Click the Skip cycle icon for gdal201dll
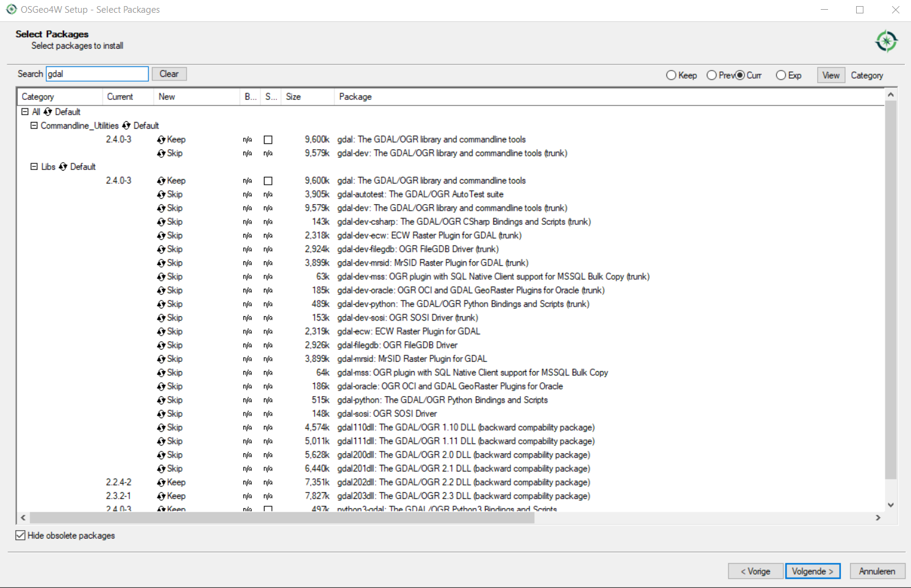This screenshot has width=911, height=588. click(x=161, y=469)
